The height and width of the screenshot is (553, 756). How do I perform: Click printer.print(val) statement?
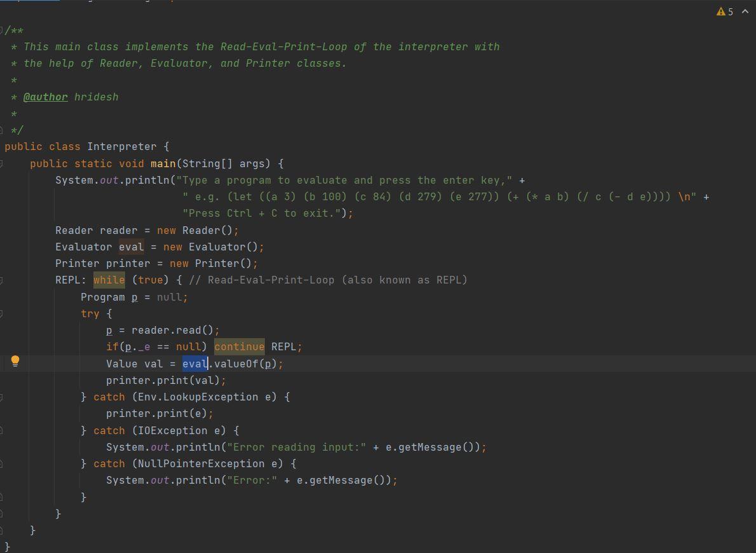pos(166,380)
